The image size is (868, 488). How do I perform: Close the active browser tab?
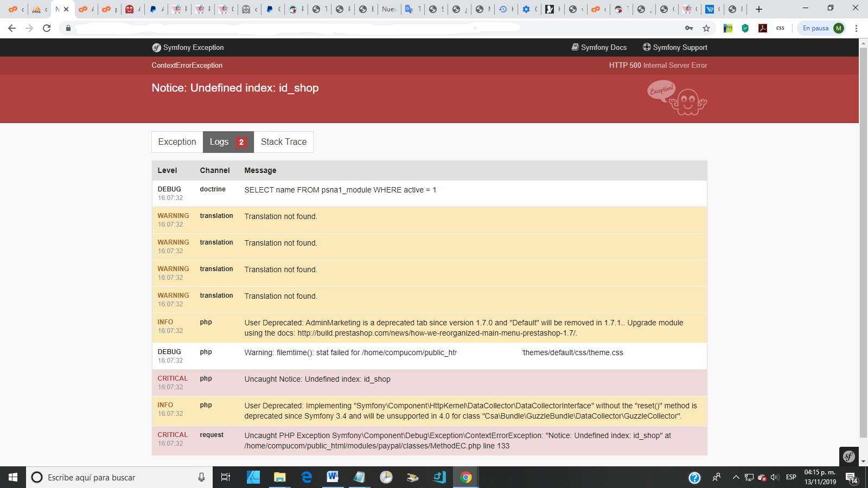(66, 9)
